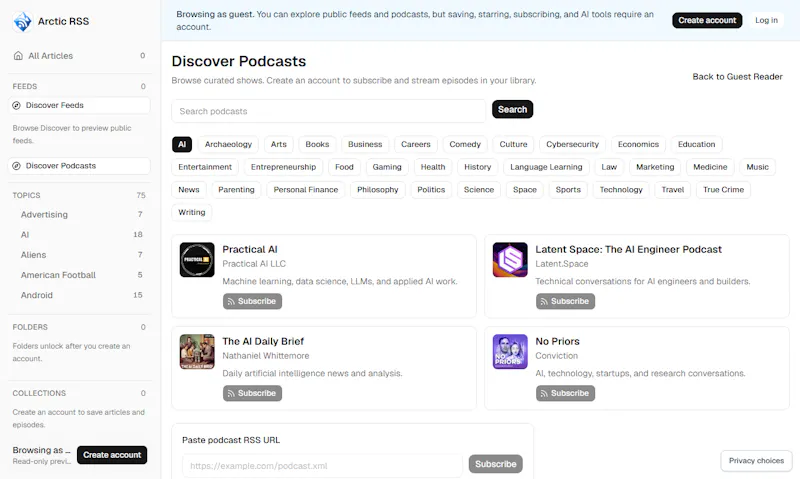Select the Health category
Viewport: 800px width, 479px height.
pyautogui.click(x=433, y=167)
